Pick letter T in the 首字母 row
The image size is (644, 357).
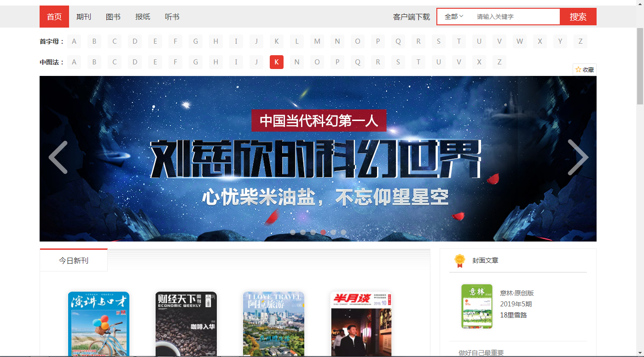click(459, 41)
